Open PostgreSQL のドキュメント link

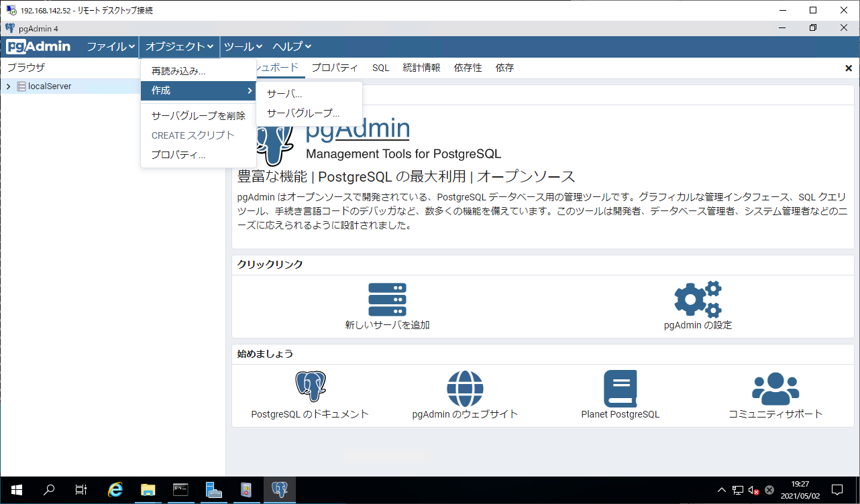310,414
